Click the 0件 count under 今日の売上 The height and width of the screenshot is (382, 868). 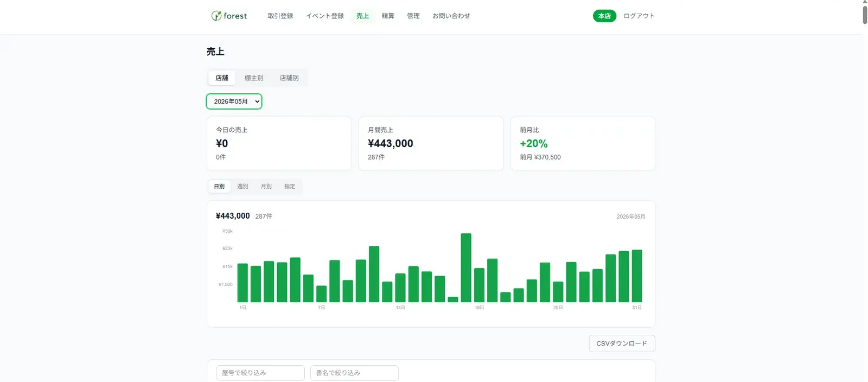221,157
